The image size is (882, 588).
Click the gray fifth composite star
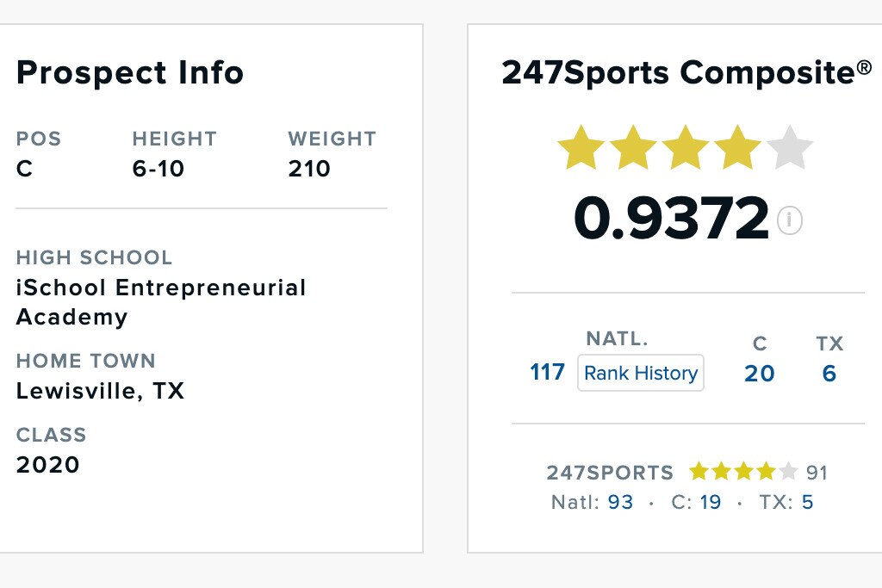[789, 148]
